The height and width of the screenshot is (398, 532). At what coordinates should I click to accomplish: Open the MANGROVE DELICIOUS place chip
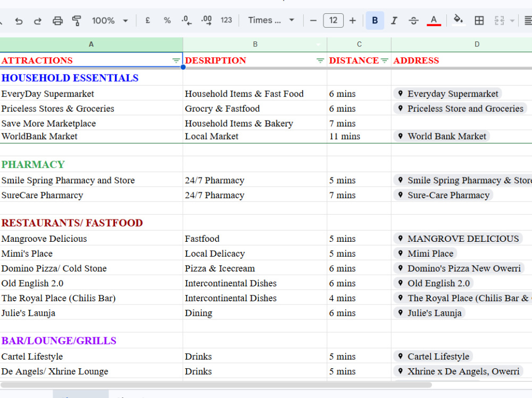[x=458, y=239]
